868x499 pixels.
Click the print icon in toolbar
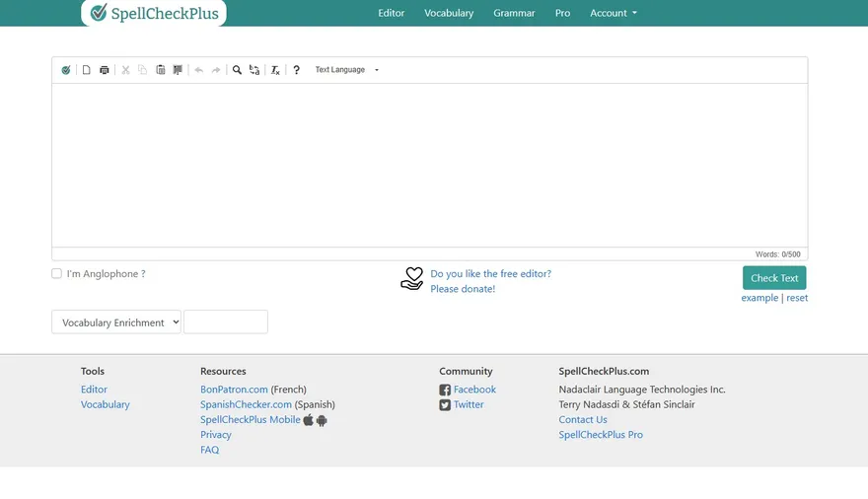[105, 70]
